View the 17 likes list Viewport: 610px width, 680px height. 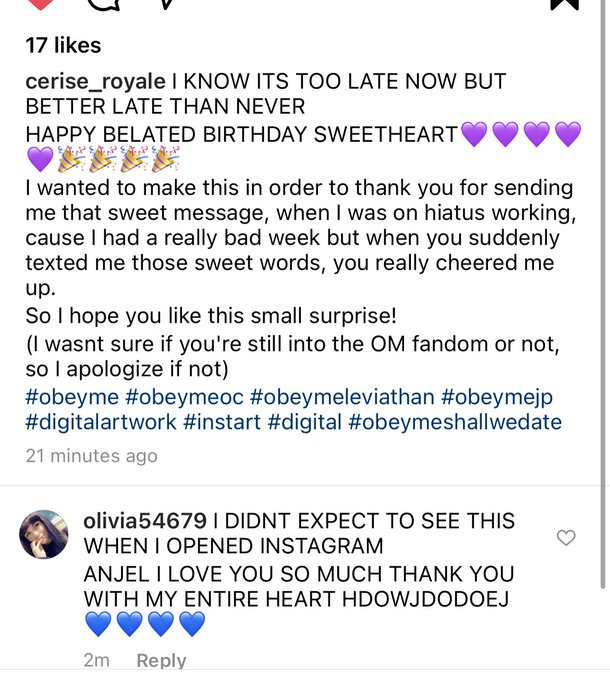click(x=63, y=45)
